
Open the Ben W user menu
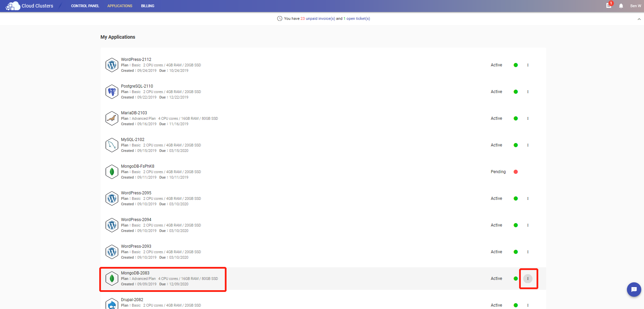tap(636, 6)
